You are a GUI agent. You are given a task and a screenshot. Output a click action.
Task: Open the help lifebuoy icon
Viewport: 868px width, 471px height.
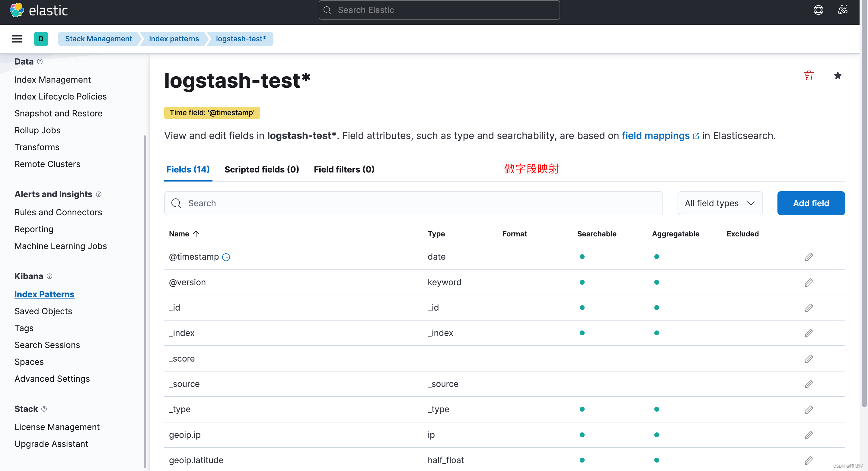point(818,10)
